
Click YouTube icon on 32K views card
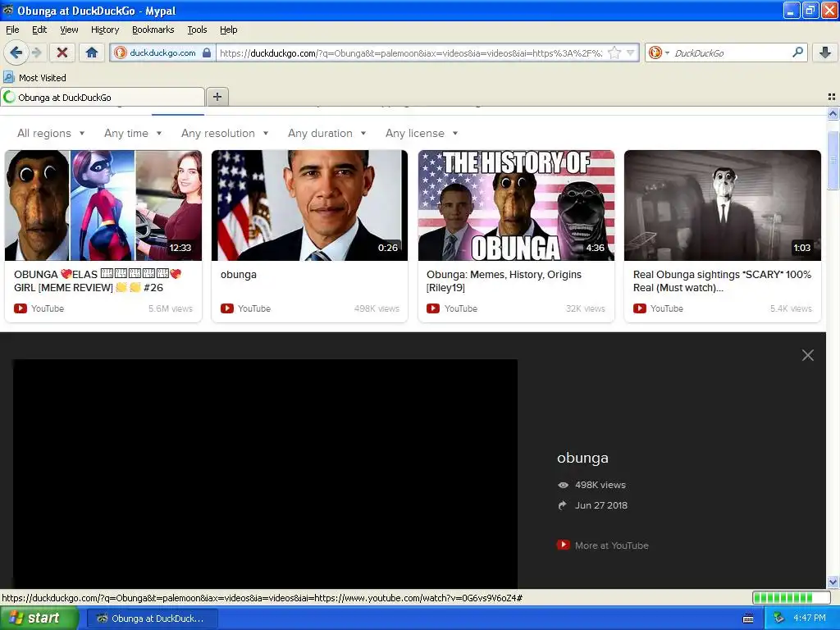pos(433,308)
